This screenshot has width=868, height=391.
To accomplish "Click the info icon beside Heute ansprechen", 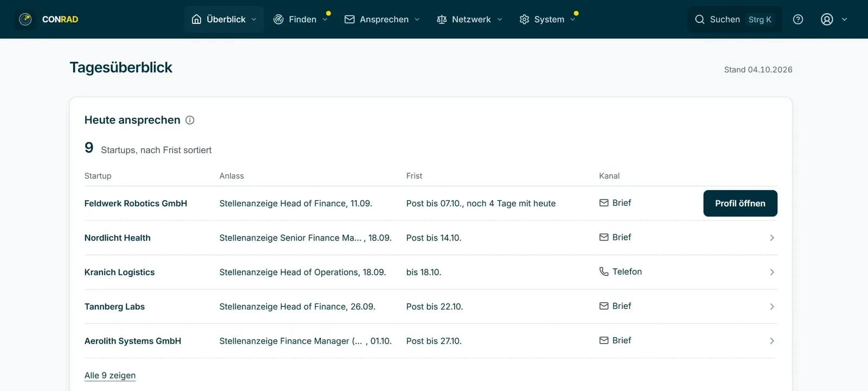I will (x=190, y=120).
